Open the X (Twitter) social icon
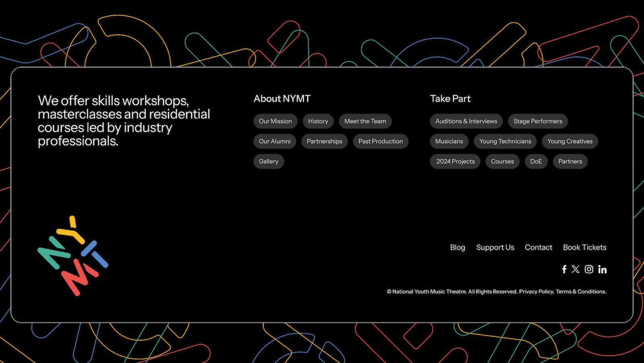Image resolution: width=644 pixels, height=363 pixels. pos(576,269)
